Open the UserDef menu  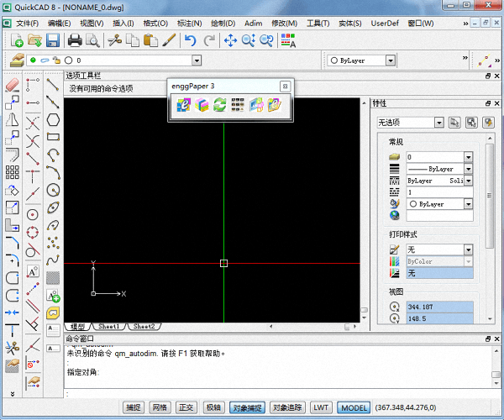click(x=385, y=24)
